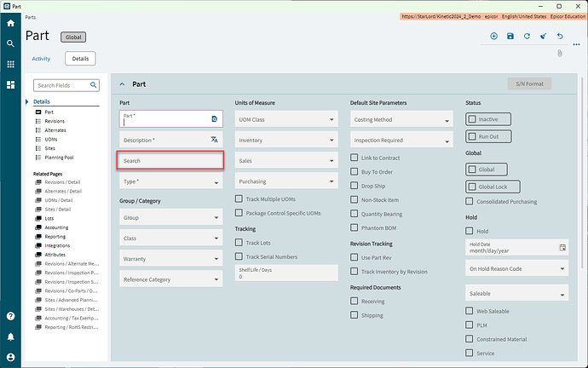This screenshot has height=368, width=588.
Task: Select Revisions in Details navigation
Action: click(x=55, y=121)
